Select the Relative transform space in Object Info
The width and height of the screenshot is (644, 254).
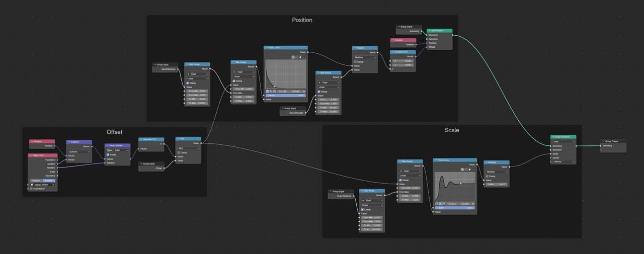coord(49,180)
